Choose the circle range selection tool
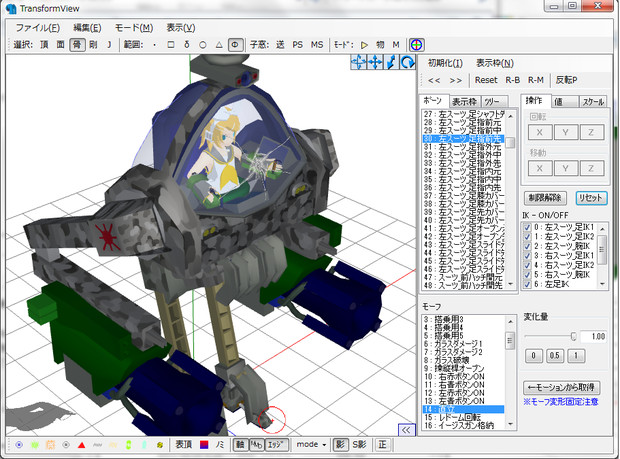This screenshot has width=620, height=459. coord(203,45)
